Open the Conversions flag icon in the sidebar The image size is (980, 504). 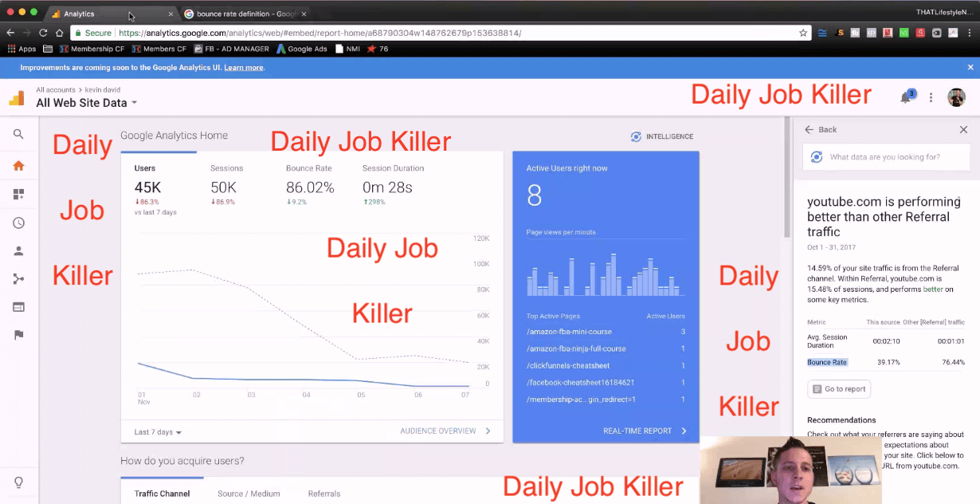coord(18,335)
